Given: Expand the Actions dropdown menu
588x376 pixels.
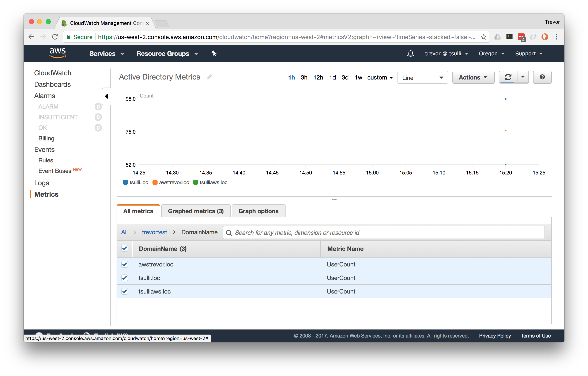Looking at the screenshot, I should (x=473, y=77).
